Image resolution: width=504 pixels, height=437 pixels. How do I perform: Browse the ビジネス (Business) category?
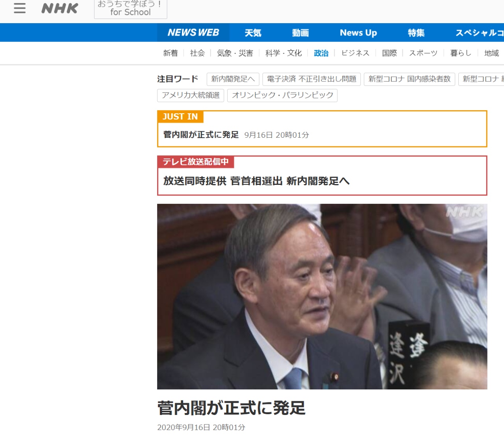click(355, 53)
